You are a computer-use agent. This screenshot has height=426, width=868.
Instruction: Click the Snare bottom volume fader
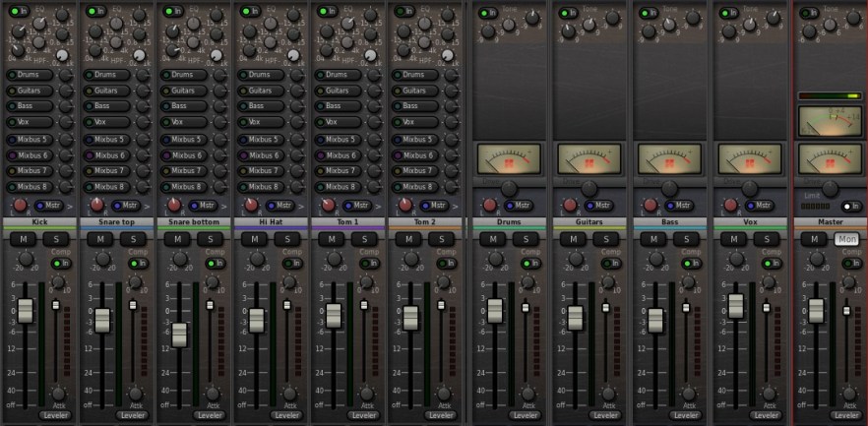(178, 334)
